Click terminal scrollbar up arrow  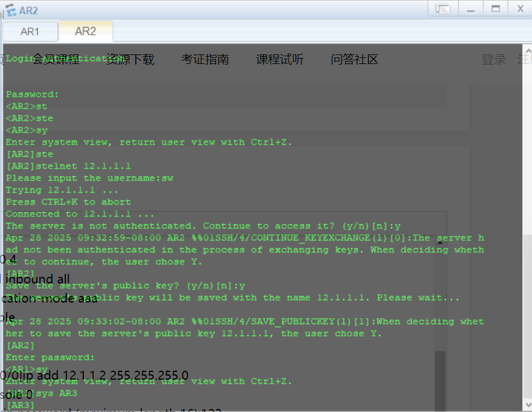pos(528,51)
